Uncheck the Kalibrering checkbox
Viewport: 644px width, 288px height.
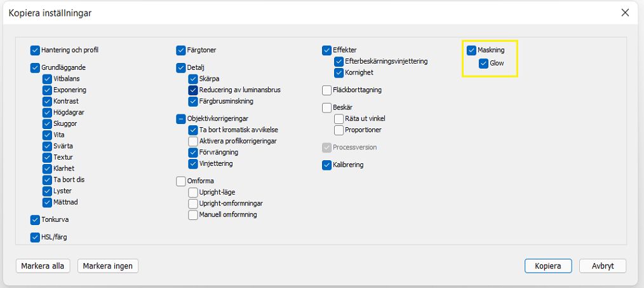coord(327,165)
